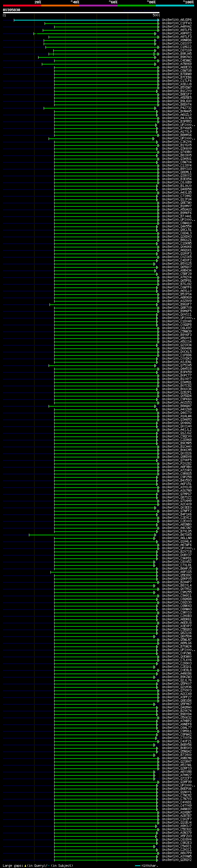Select hit label UniRef100_A6UZL0

[x=177, y=115]
